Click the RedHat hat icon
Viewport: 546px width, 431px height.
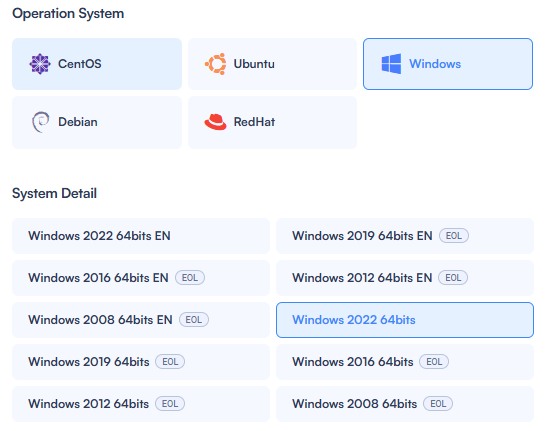tap(215, 122)
